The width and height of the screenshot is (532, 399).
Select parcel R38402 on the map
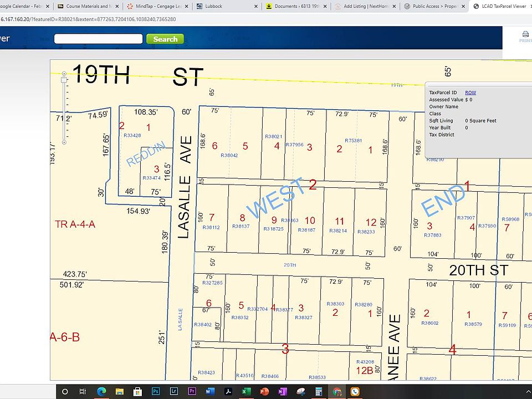(x=203, y=325)
